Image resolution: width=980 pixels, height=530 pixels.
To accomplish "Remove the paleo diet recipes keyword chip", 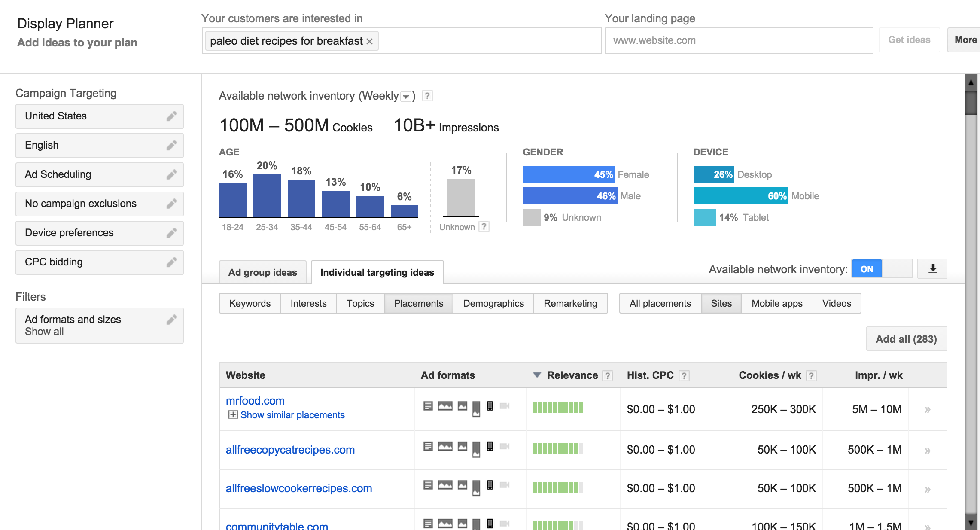I will tap(369, 41).
